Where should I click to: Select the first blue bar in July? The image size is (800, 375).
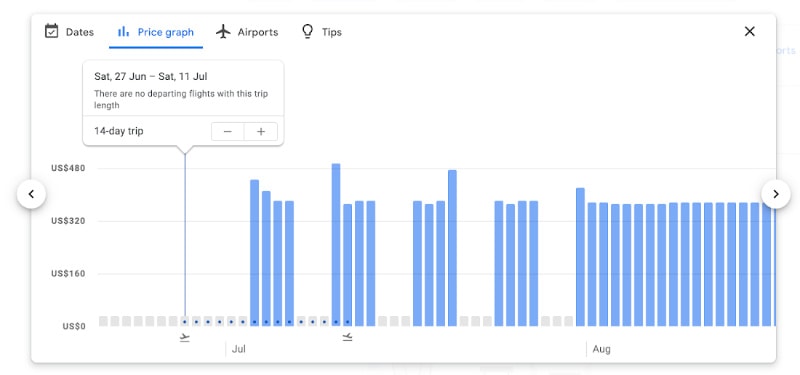tap(255, 253)
